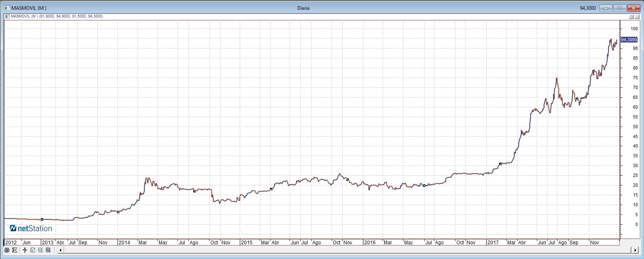Click the 2014 label on the time axis
The image size is (644, 259).
[124, 243]
